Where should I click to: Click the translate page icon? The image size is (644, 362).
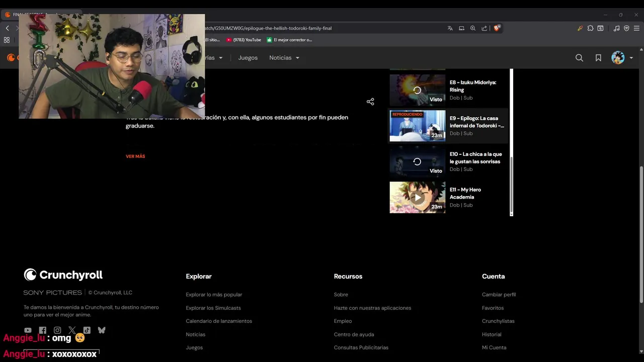coord(450,28)
